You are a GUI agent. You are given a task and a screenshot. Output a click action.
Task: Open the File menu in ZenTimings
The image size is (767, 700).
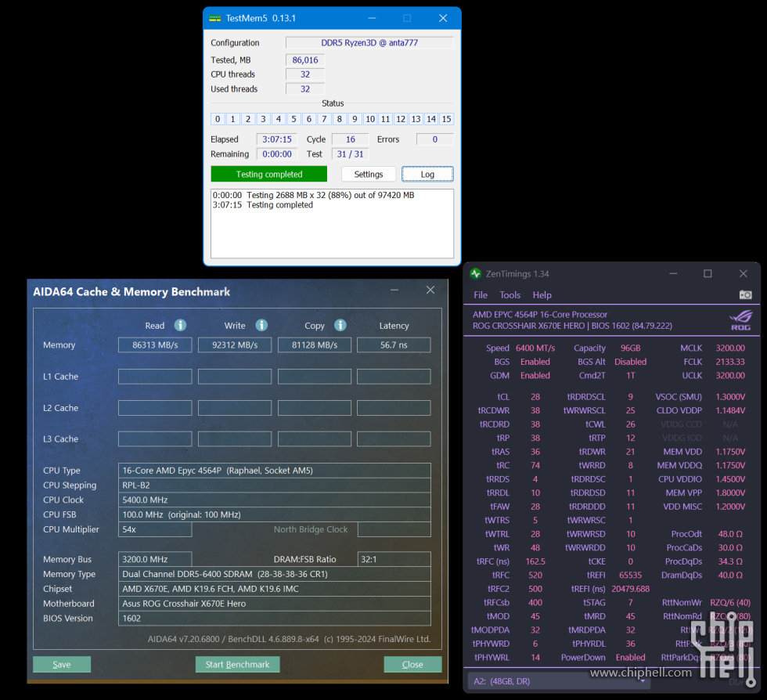point(481,294)
